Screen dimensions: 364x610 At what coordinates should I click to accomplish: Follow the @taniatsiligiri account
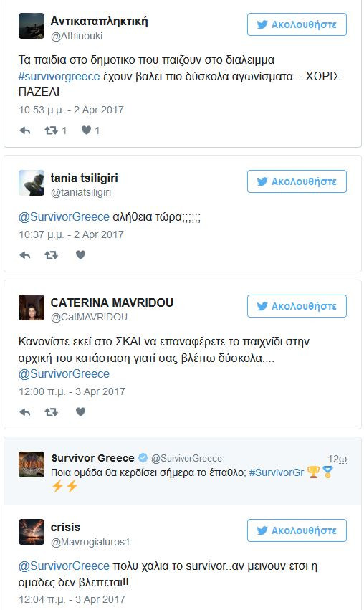(x=297, y=181)
